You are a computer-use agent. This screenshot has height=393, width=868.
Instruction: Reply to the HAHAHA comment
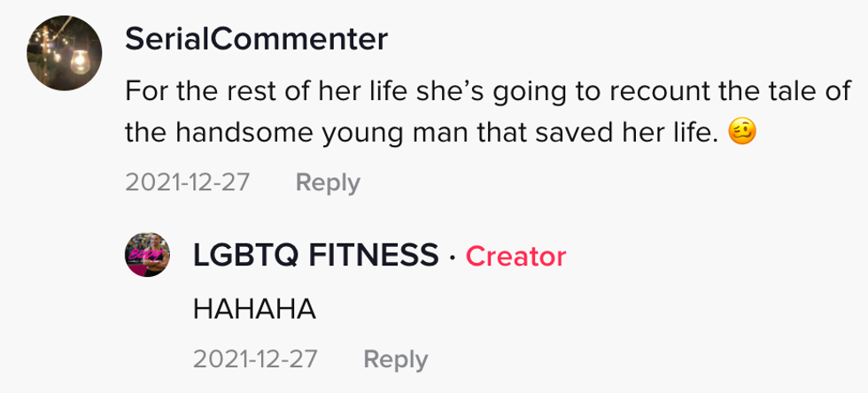coord(395,359)
